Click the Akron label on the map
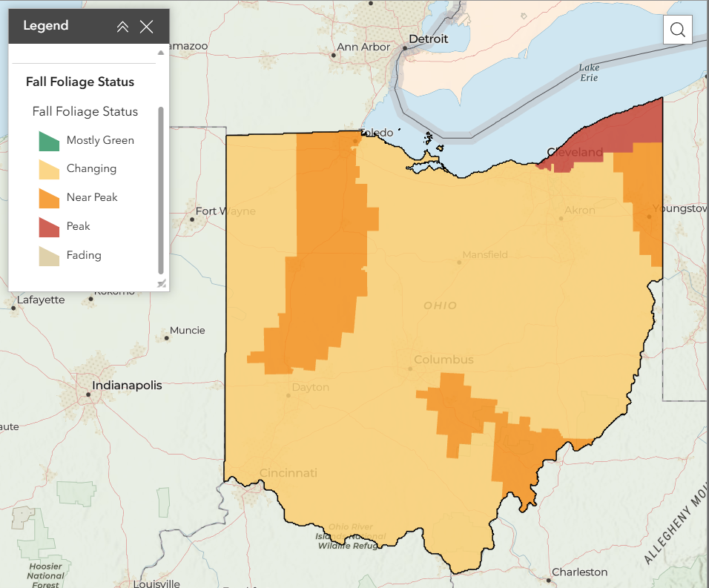The height and width of the screenshot is (588, 709). click(579, 211)
